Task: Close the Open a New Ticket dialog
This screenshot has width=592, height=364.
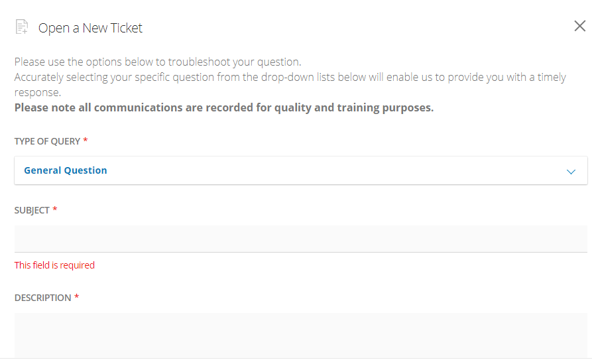Action: click(x=579, y=27)
